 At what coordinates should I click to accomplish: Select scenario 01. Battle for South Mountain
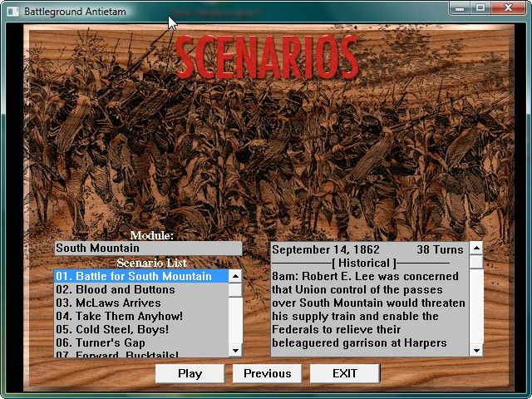pos(140,276)
